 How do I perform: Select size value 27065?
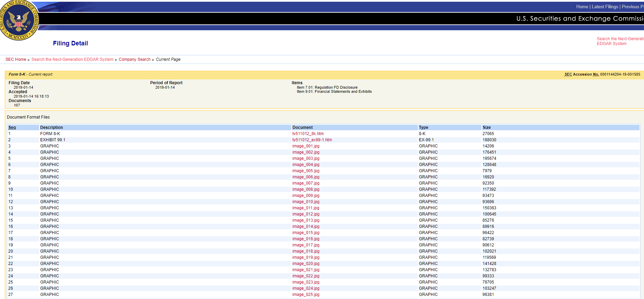(488, 134)
